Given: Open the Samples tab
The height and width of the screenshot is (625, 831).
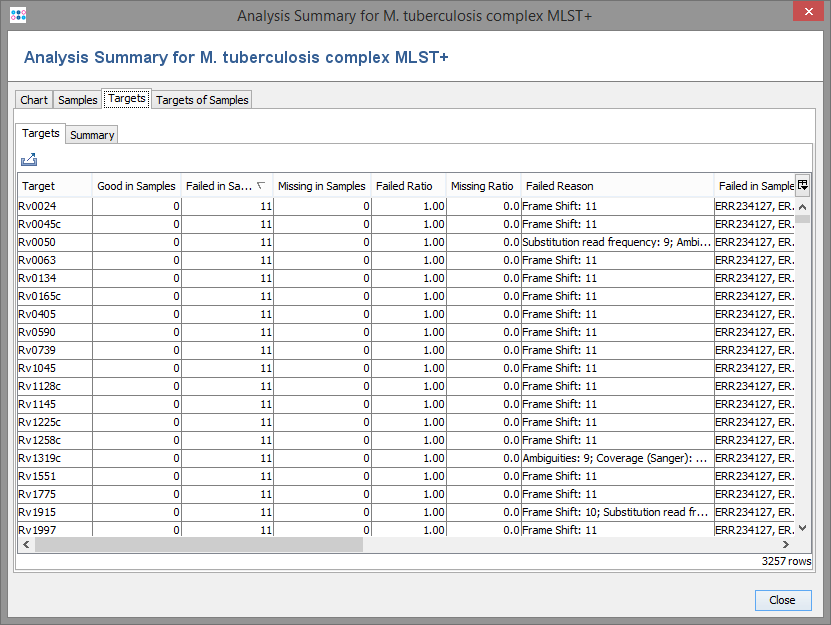Looking at the screenshot, I should (x=78, y=100).
